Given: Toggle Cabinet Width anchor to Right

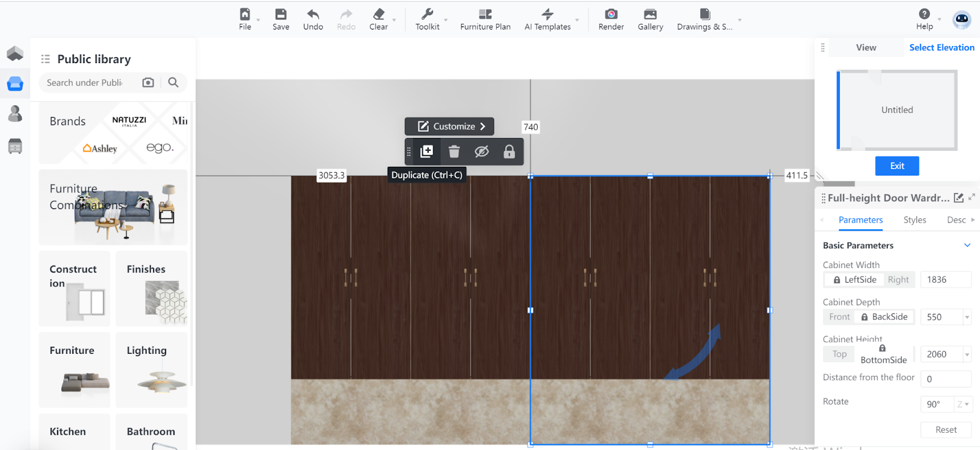Looking at the screenshot, I should point(898,280).
